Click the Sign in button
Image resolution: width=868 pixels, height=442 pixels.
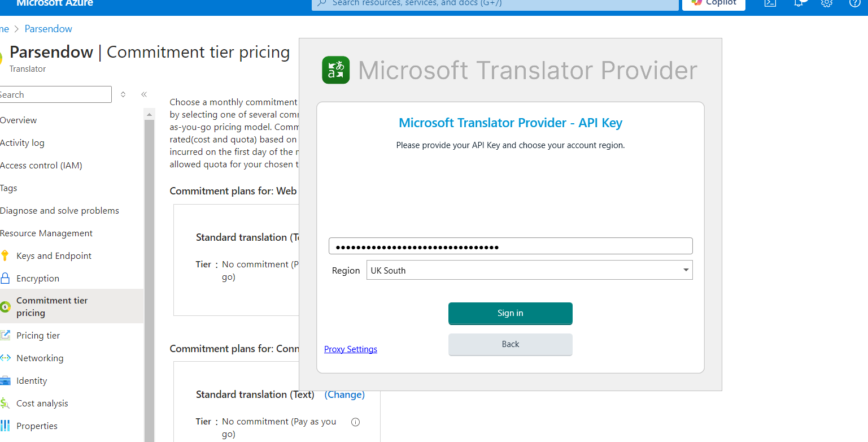tap(511, 313)
